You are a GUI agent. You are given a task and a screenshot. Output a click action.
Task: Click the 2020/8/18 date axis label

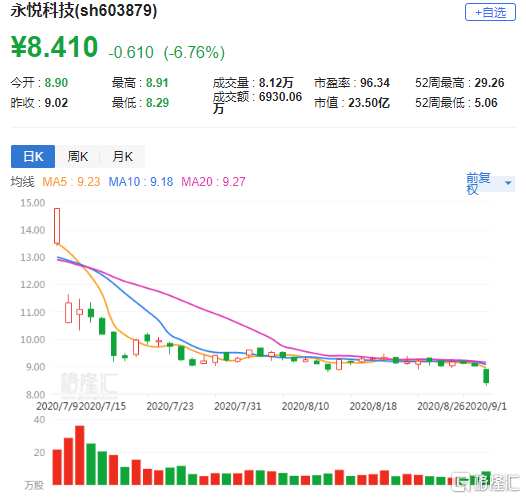373,406
